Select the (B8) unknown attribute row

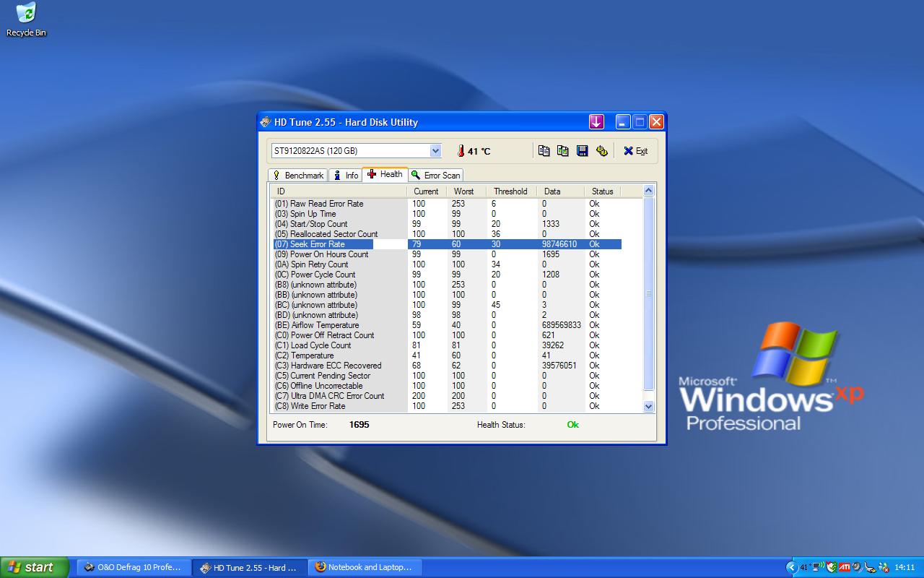(447, 285)
